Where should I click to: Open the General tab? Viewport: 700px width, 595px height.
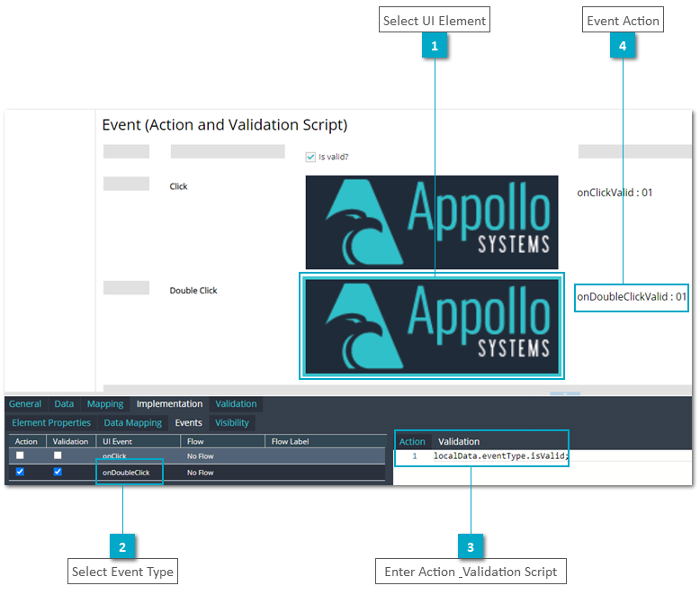point(25,404)
